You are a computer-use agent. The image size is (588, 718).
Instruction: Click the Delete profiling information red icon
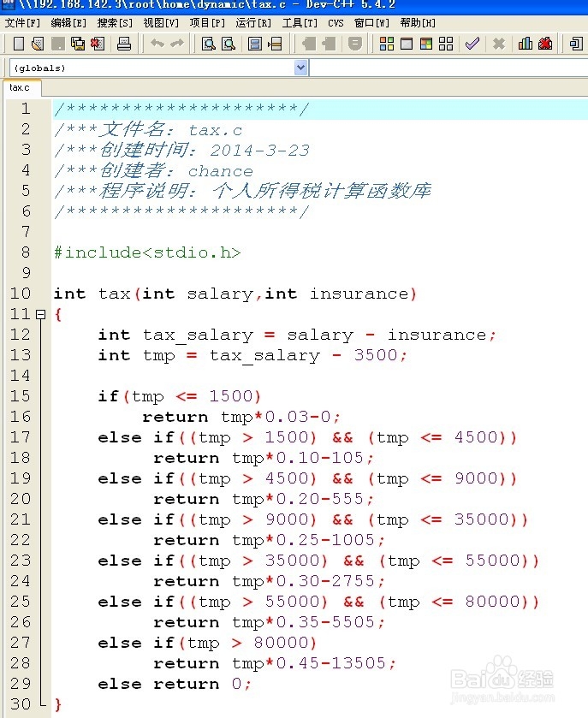coord(545,44)
